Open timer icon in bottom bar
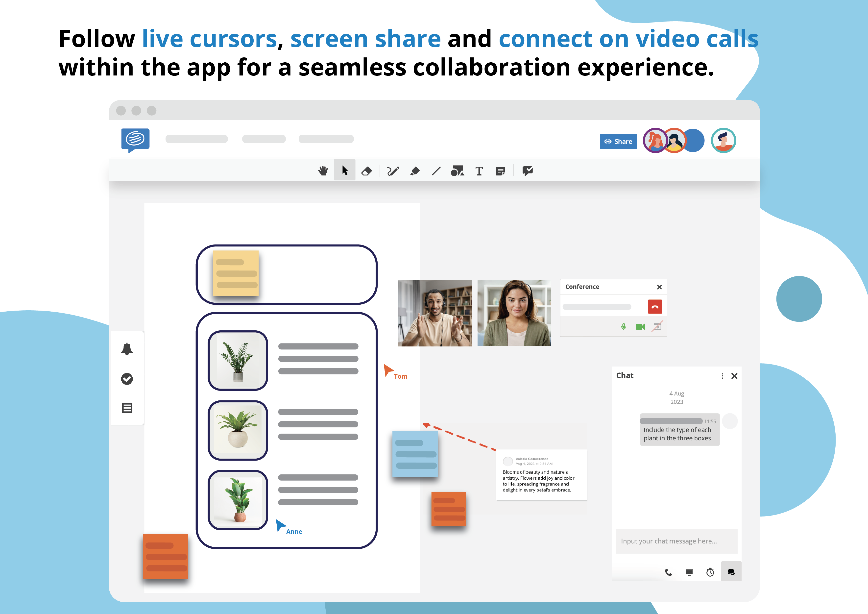 tap(710, 572)
